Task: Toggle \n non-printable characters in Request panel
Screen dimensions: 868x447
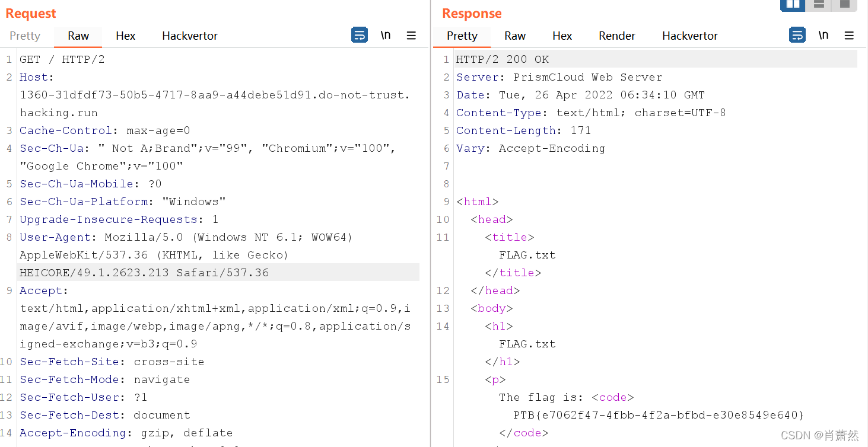Action: (x=386, y=36)
